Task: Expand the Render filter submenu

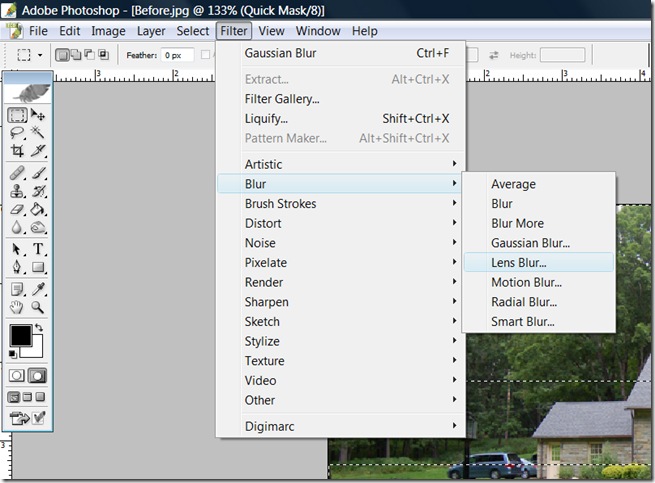Action: pos(341,282)
